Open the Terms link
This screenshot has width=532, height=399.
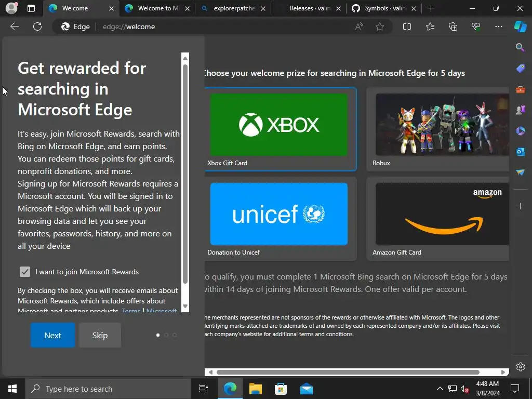coord(131,310)
